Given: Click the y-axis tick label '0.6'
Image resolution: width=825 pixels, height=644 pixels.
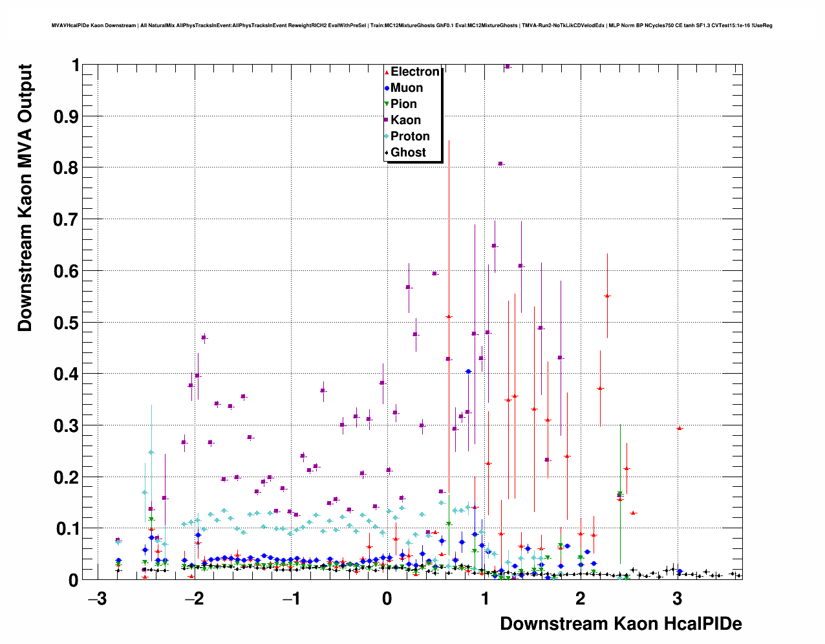Looking at the screenshot, I should (67, 271).
